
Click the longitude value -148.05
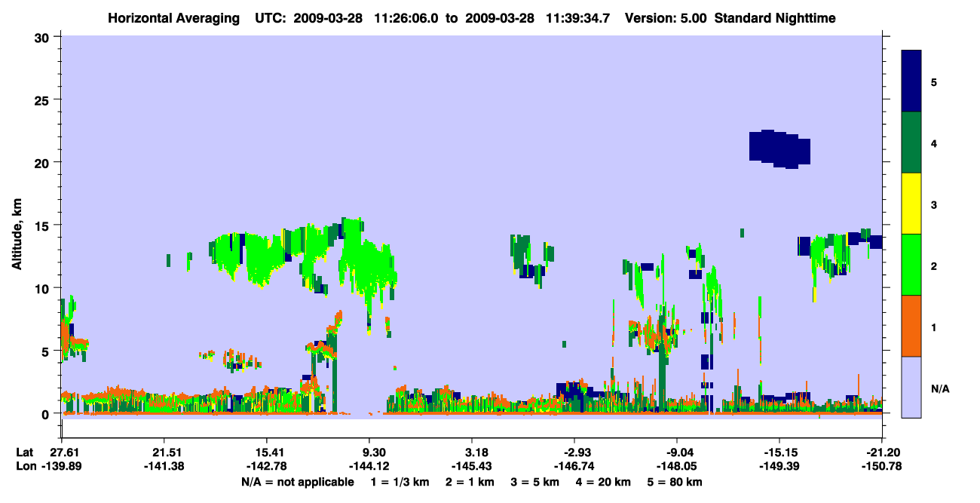(677, 466)
